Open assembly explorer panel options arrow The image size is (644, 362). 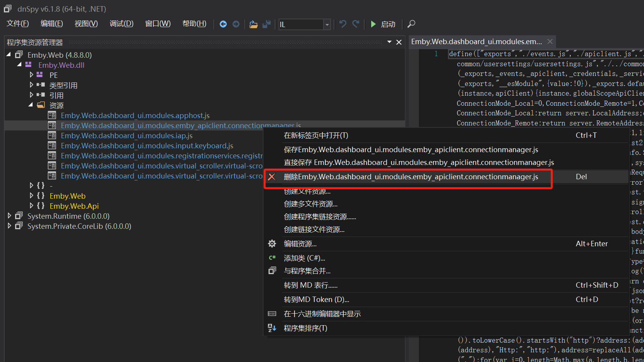click(389, 42)
